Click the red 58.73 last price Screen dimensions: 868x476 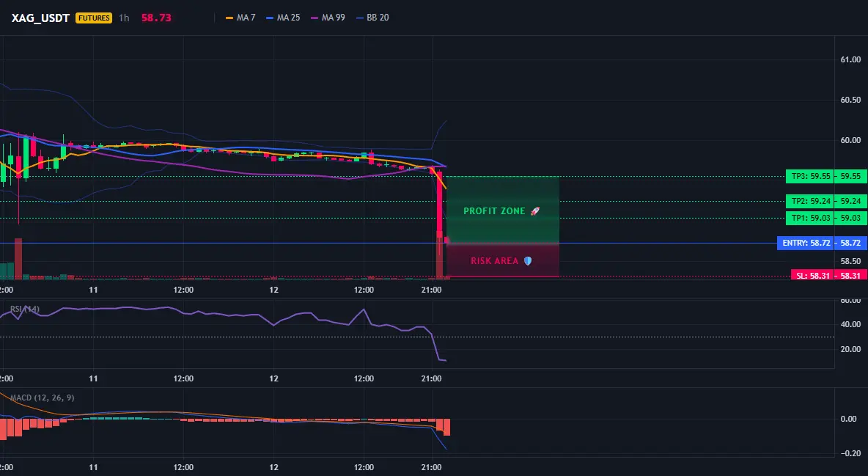coord(156,18)
